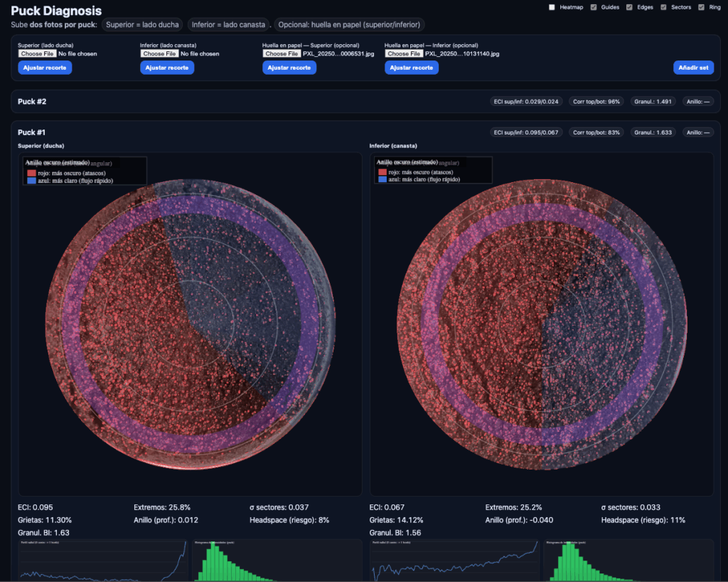Disable the Edges overlay checkbox
Image resolution: width=728 pixels, height=582 pixels.
point(629,7)
